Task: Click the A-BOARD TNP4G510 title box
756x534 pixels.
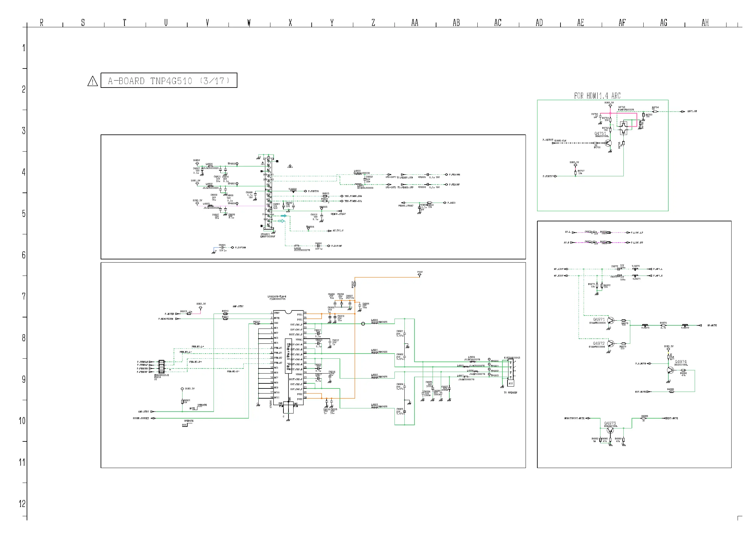Action: (x=169, y=81)
